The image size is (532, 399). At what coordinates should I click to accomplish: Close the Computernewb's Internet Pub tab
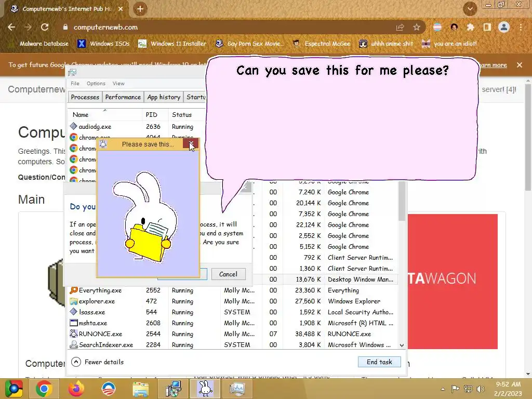tap(121, 9)
